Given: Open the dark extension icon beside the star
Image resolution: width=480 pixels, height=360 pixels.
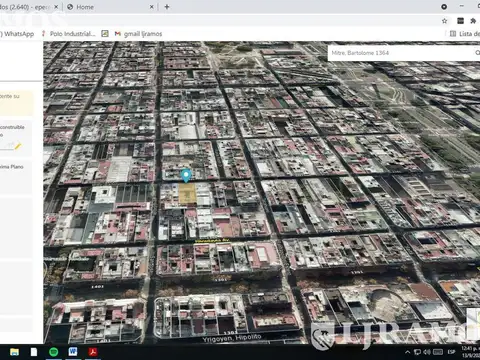Looking at the screenshot, I should (x=460, y=21).
